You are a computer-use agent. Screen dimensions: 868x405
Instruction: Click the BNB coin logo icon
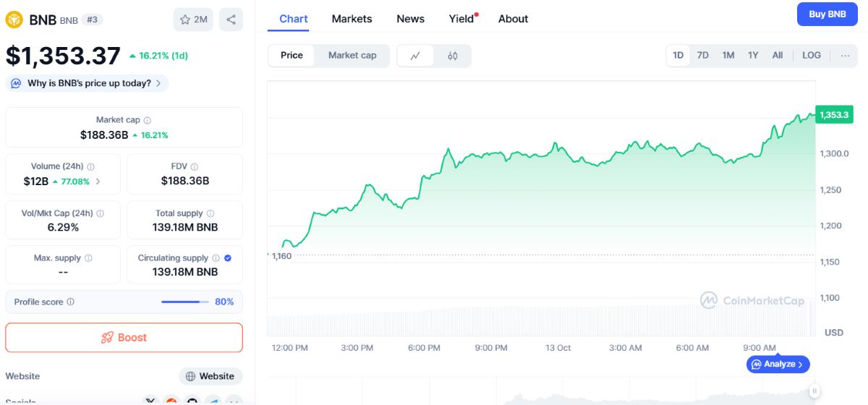coord(14,20)
